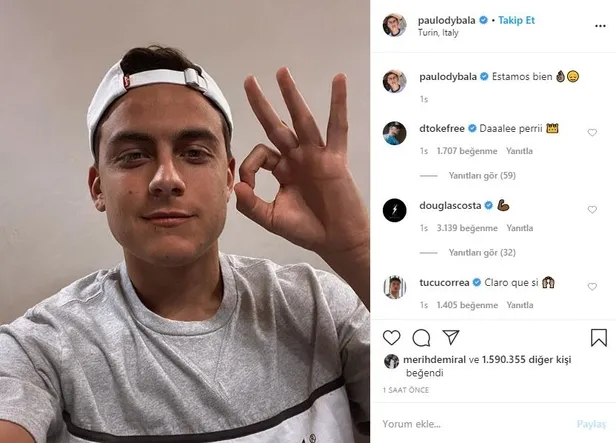Like douglascosta's comment heart
The height and width of the screenshot is (443, 616).
(592, 210)
